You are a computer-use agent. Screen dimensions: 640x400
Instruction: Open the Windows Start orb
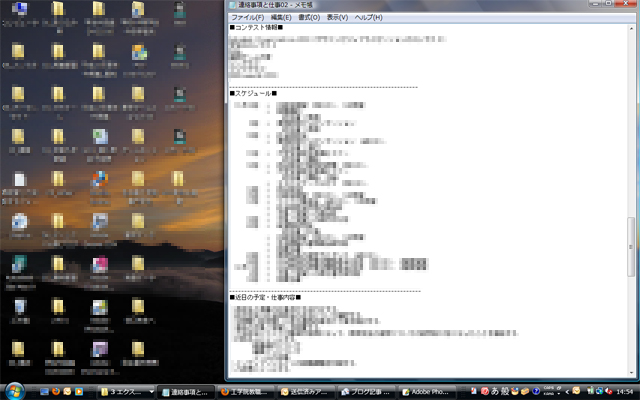click(x=14, y=391)
